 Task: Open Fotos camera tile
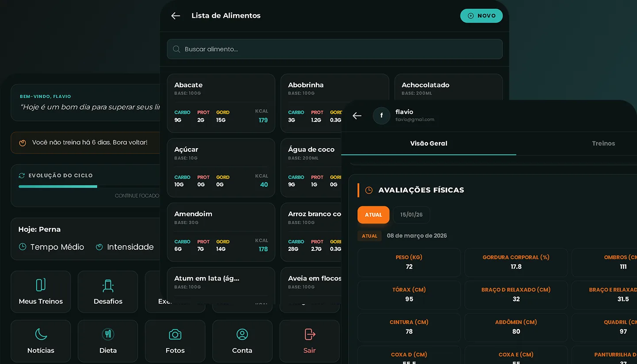175,341
